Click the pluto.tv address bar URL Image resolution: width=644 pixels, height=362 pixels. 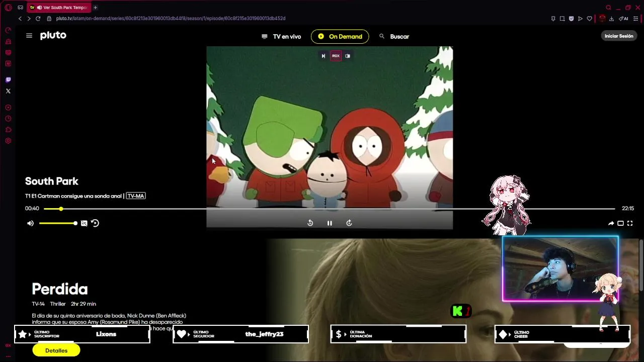(171, 19)
